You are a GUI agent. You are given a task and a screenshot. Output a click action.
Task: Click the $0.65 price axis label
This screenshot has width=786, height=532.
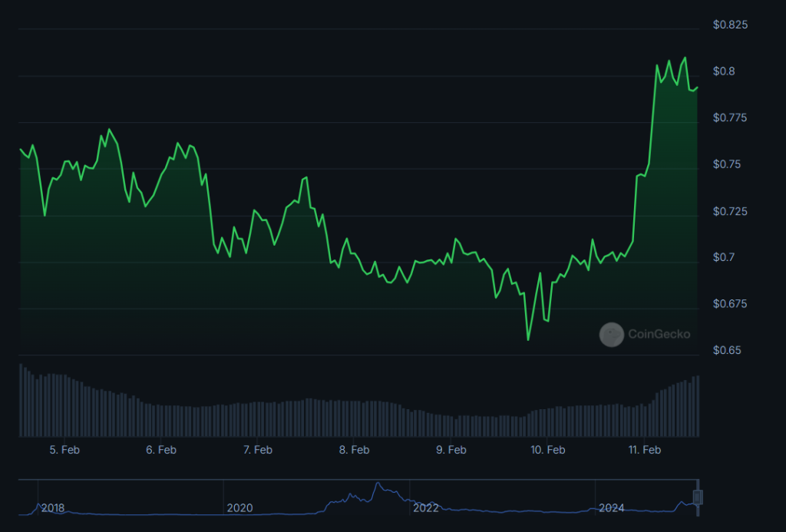click(727, 350)
